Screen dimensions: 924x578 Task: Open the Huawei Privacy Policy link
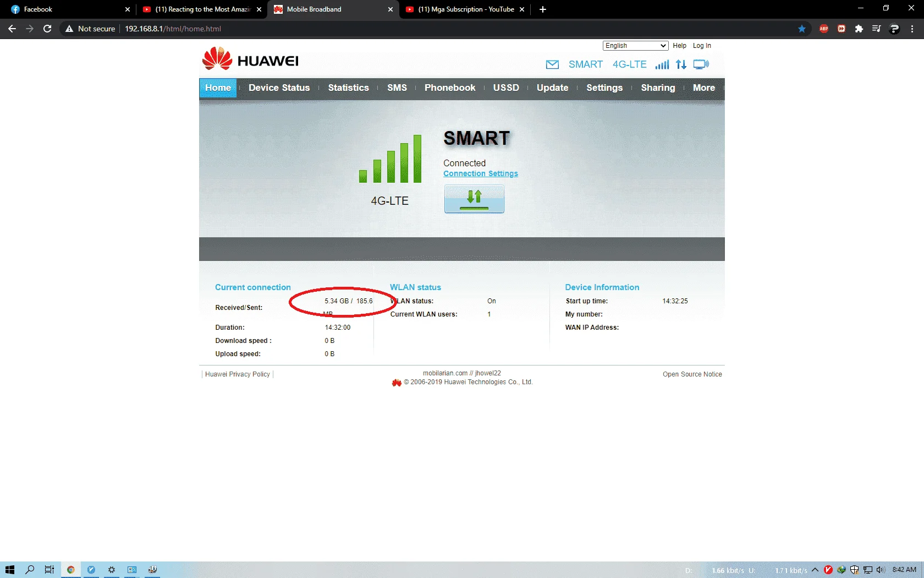click(x=238, y=374)
